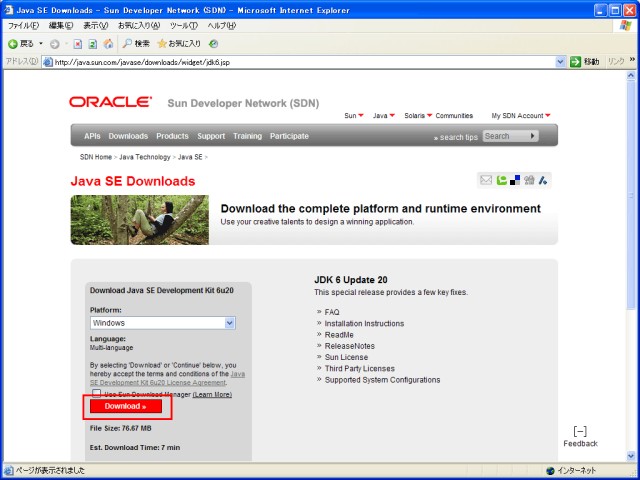Screen dimensions: 640x480
Task: Click the Technorati green share icon
Action: (x=501, y=180)
